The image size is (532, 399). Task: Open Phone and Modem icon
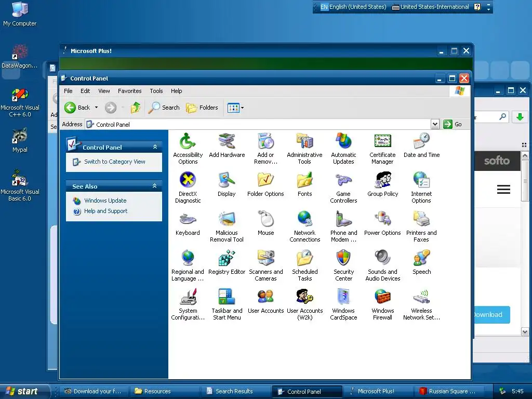click(343, 220)
